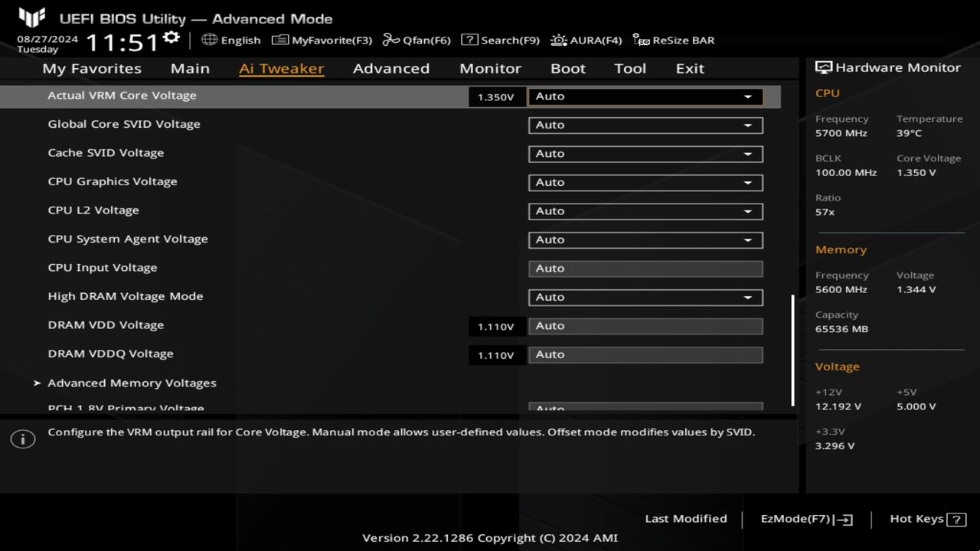Switch to EzMode(F7)
Viewport: 980px width, 551px height.
pyautogui.click(x=806, y=519)
